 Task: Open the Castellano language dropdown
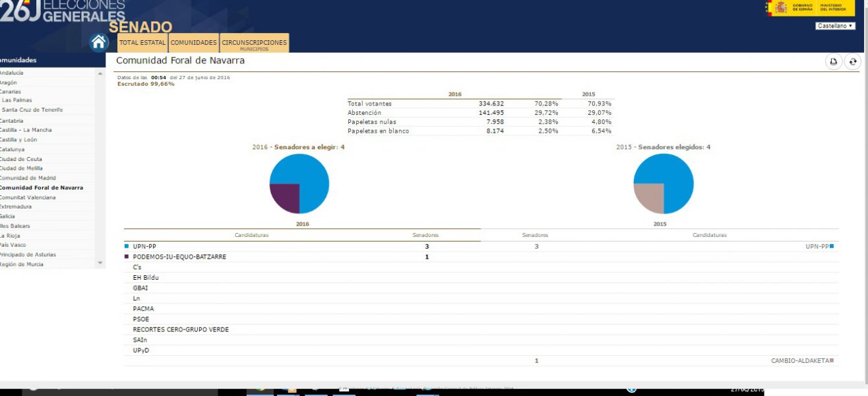pos(836,26)
